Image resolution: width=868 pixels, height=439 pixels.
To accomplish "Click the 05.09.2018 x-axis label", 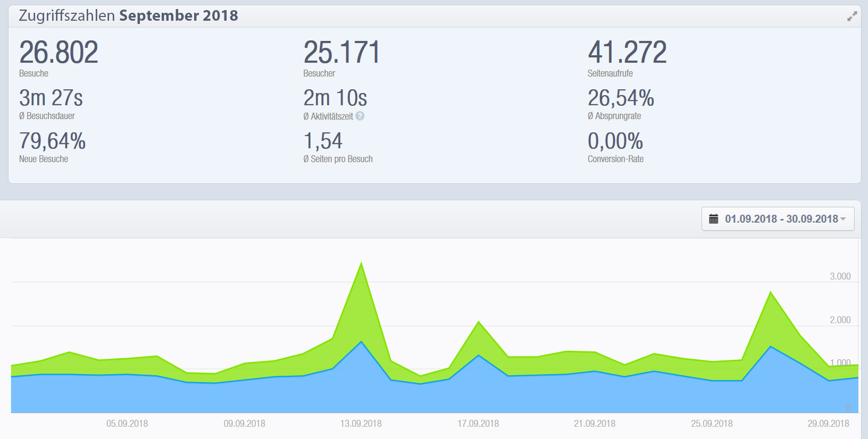I will coord(127,424).
